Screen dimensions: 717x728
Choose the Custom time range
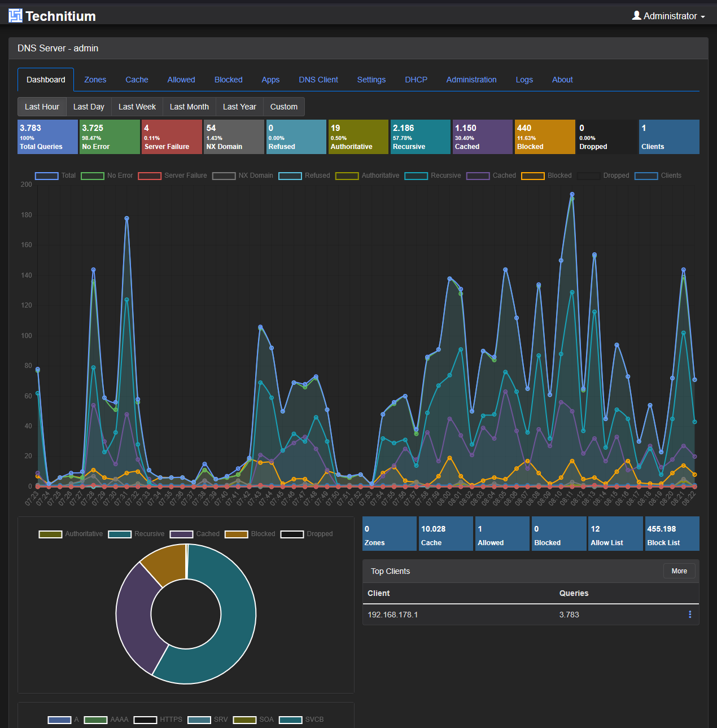[284, 107]
